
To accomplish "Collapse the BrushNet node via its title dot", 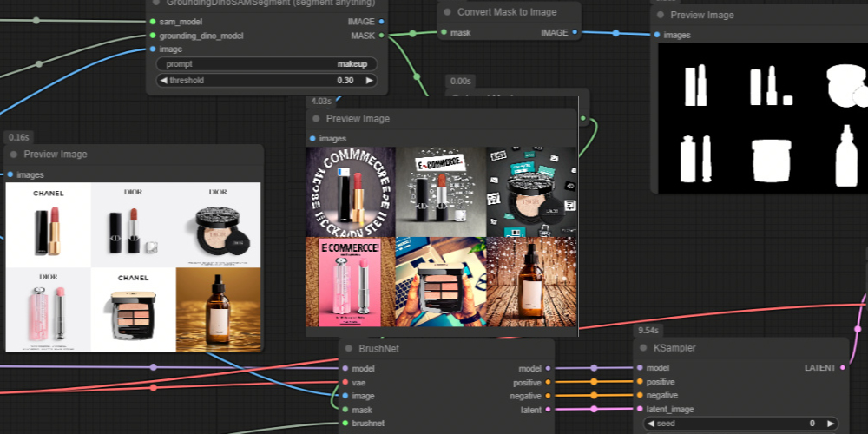I will coord(349,348).
